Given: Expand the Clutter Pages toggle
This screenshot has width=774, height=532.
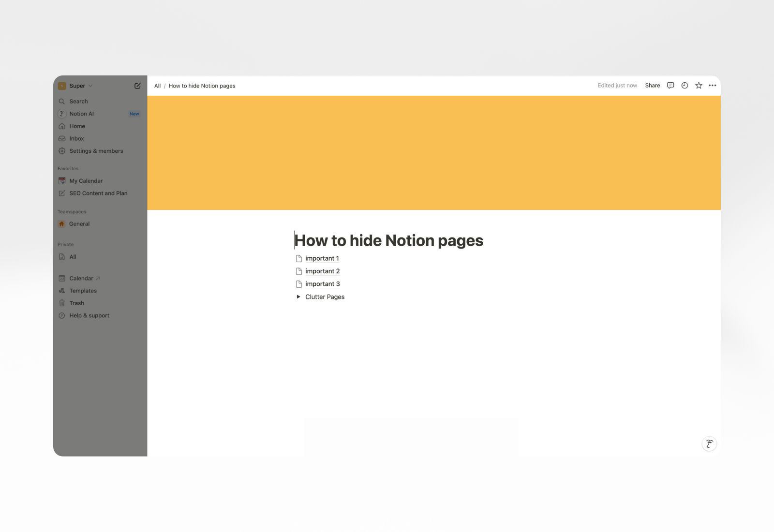Looking at the screenshot, I should point(298,297).
